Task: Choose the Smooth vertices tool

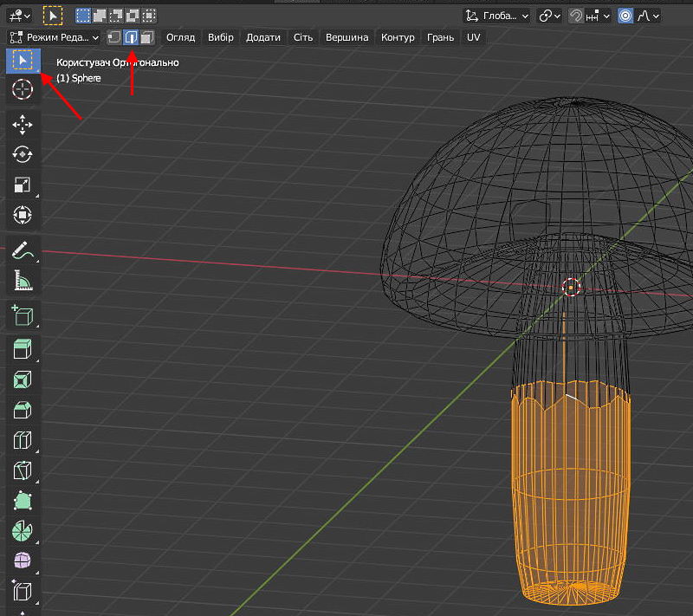Action: click(23, 561)
